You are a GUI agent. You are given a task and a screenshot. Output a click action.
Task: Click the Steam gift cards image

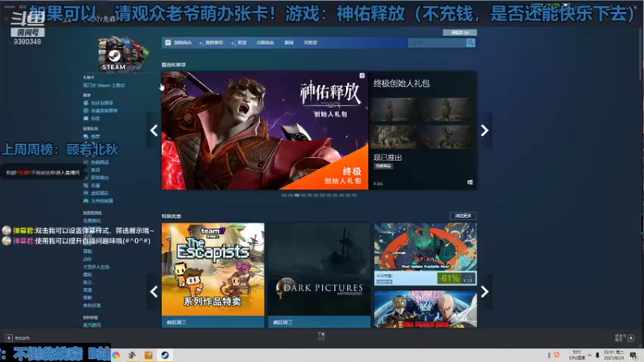tap(124, 54)
